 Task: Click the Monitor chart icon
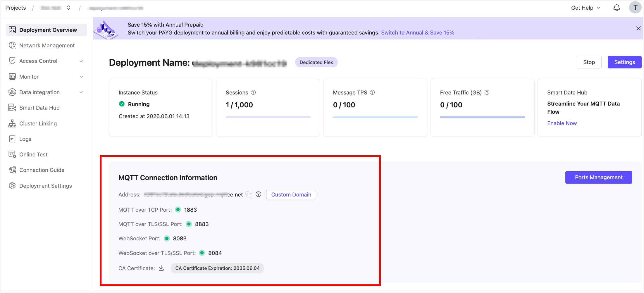(12, 77)
